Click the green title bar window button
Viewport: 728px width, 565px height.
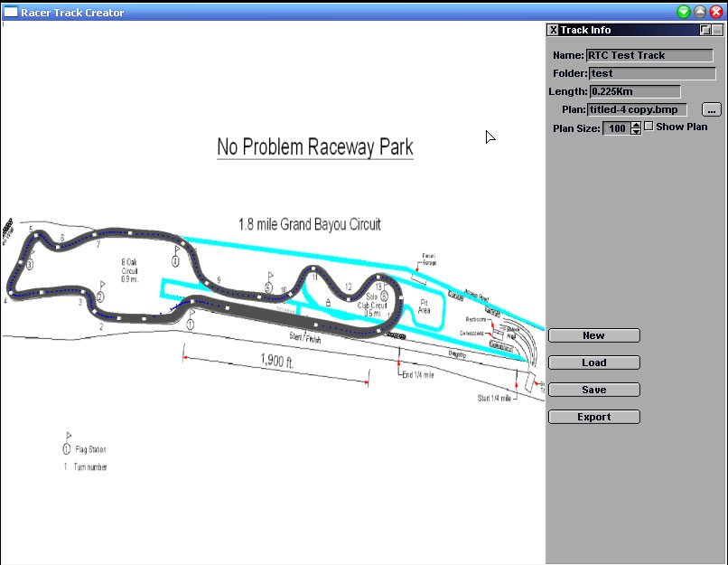point(684,12)
